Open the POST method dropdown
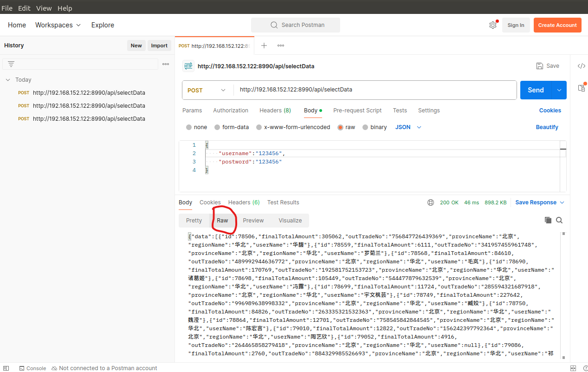 point(207,90)
